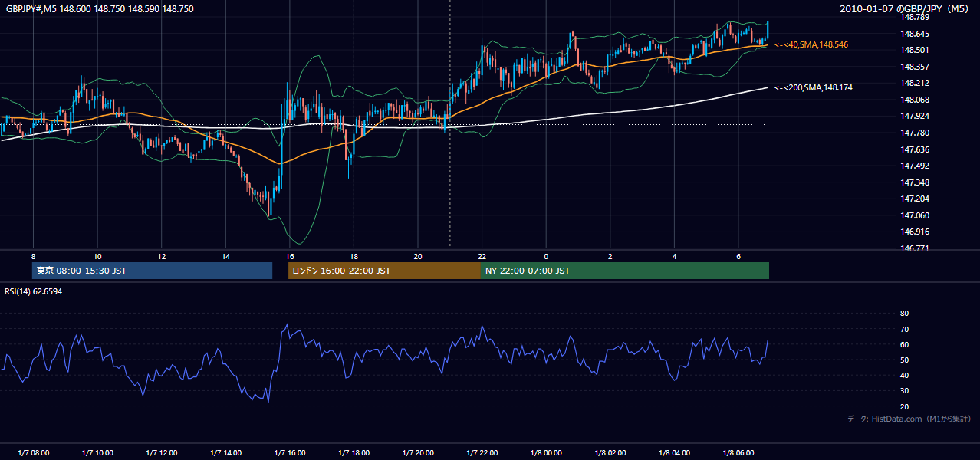The height and width of the screenshot is (460, 980).
Task: Click the chart title 2010-01-07 のGBP/JPY (M5)
Action: pos(905,8)
